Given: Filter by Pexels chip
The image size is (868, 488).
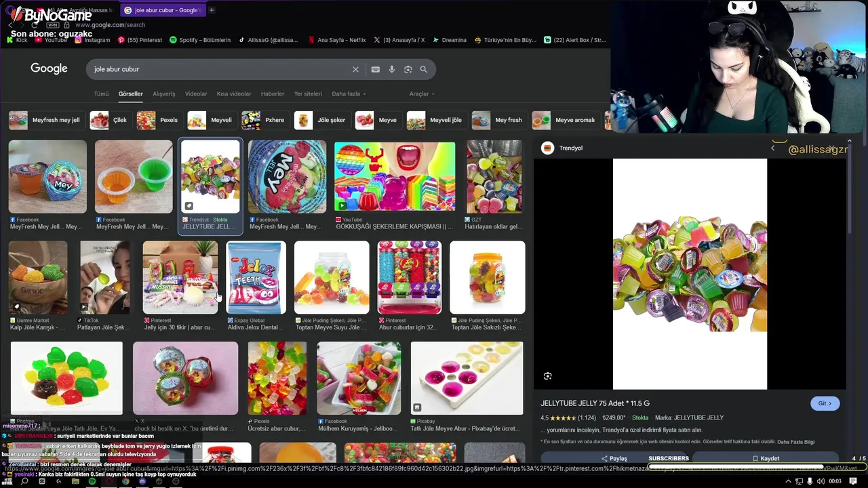Looking at the screenshot, I should [159, 120].
